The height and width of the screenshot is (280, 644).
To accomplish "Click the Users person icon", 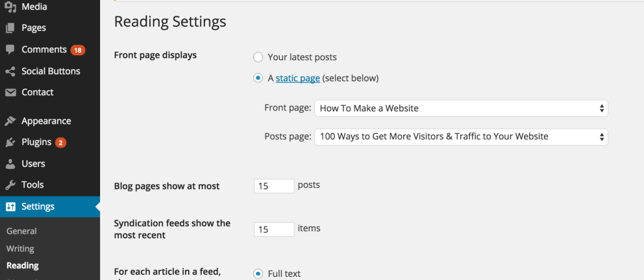I will click(x=10, y=164).
